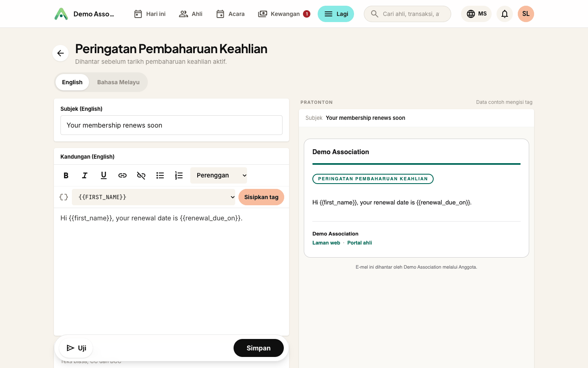Click the 'Data contoh mengisi tag' note
Image resolution: width=588 pixels, height=368 pixels.
pos(504,102)
